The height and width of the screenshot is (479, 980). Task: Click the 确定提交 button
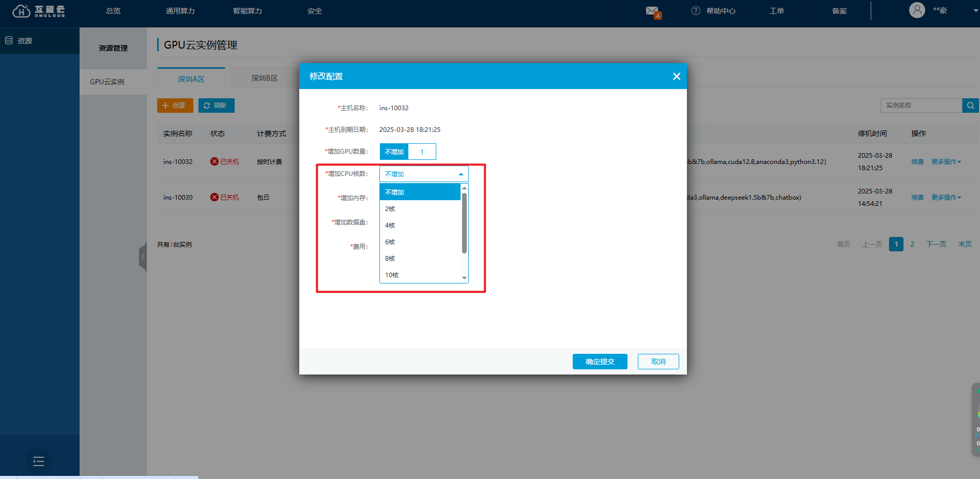[x=600, y=362]
